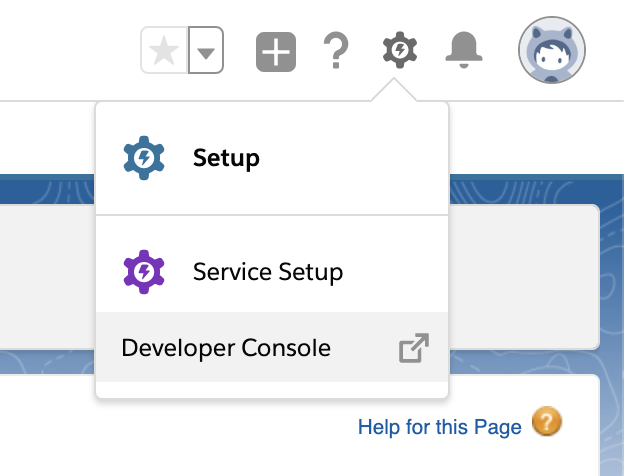Viewport: 624px width, 476px height.
Task: Show notifications with the bell icon
Action: pyautogui.click(x=463, y=49)
